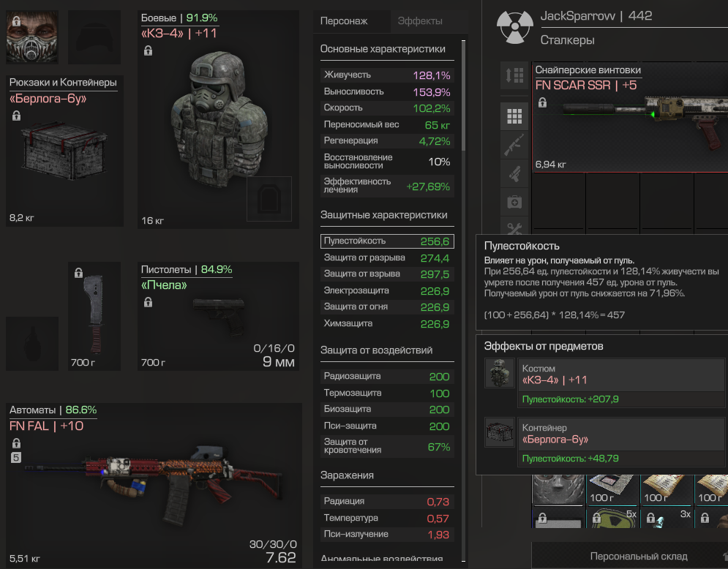728x569 pixels.
Task: Click the sort inventory icon
Action: pyautogui.click(x=514, y=75)
